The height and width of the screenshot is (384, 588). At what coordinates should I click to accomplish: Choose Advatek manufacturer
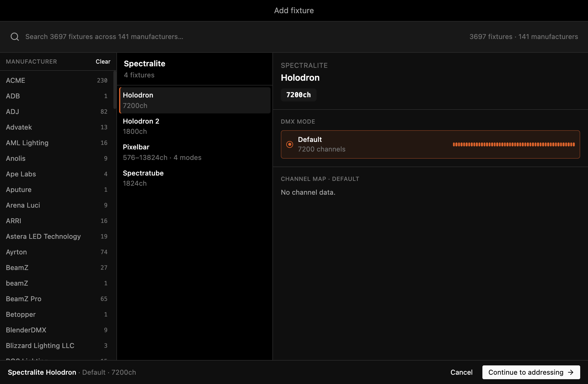coord(57,127)
